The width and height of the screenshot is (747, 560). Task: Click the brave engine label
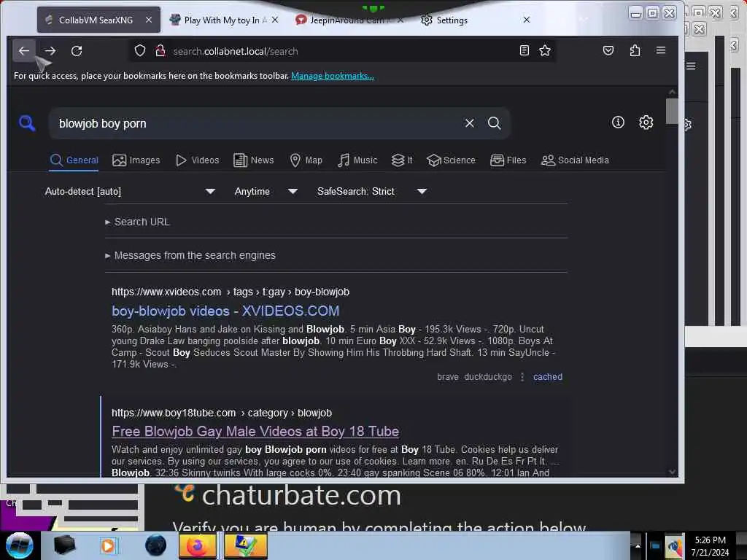[x=448, y=377]
